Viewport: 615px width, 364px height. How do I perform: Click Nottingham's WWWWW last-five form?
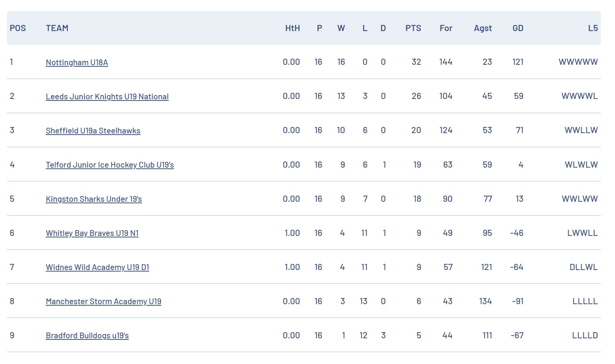[x=578, y=62]
